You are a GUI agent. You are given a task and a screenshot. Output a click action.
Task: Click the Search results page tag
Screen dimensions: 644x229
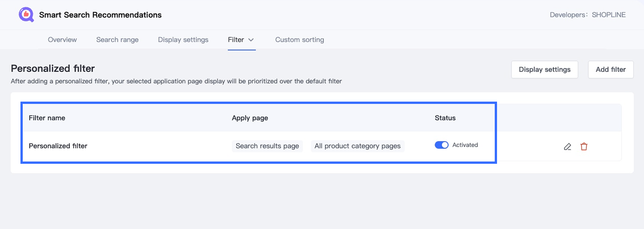point(267,146)
